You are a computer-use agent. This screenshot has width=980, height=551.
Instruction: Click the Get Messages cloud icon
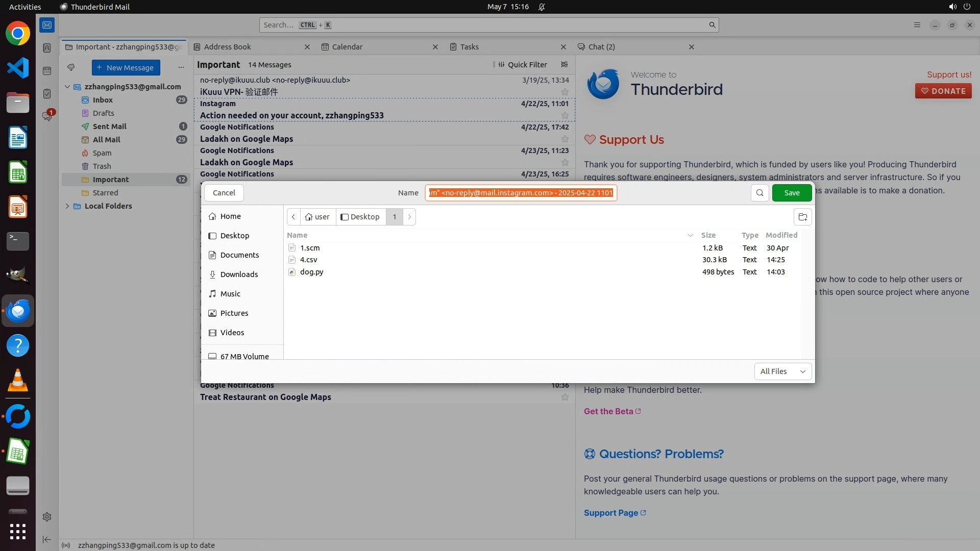[x=71, y=67]
